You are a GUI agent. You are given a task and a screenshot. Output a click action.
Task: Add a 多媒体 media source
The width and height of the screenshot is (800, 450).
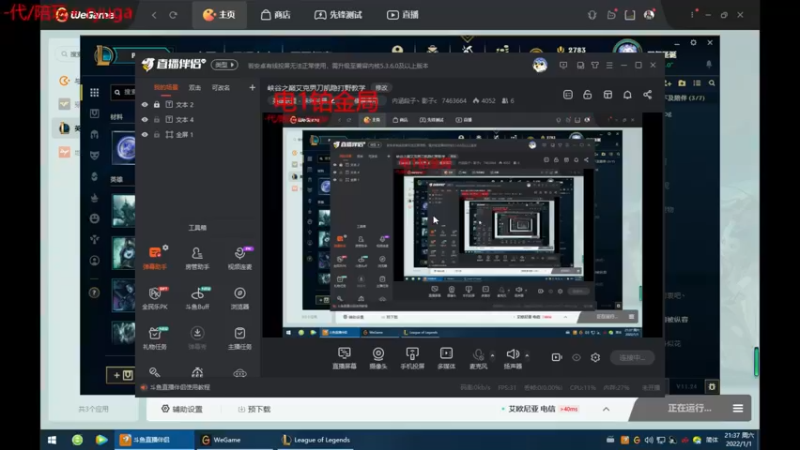click(446, 358)
